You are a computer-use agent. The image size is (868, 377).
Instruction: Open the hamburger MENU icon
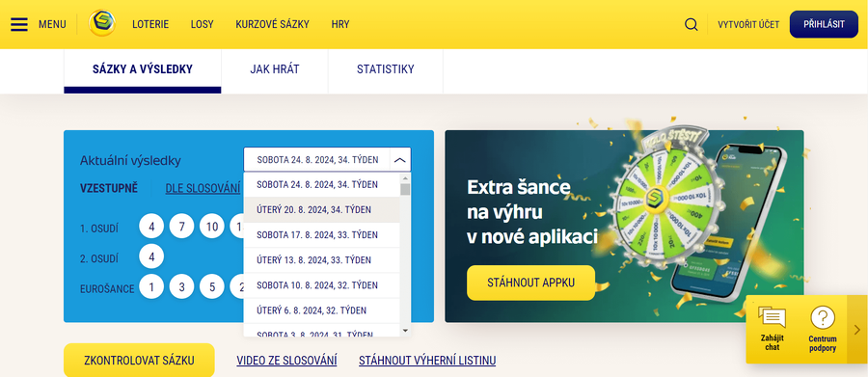point(19,24)
